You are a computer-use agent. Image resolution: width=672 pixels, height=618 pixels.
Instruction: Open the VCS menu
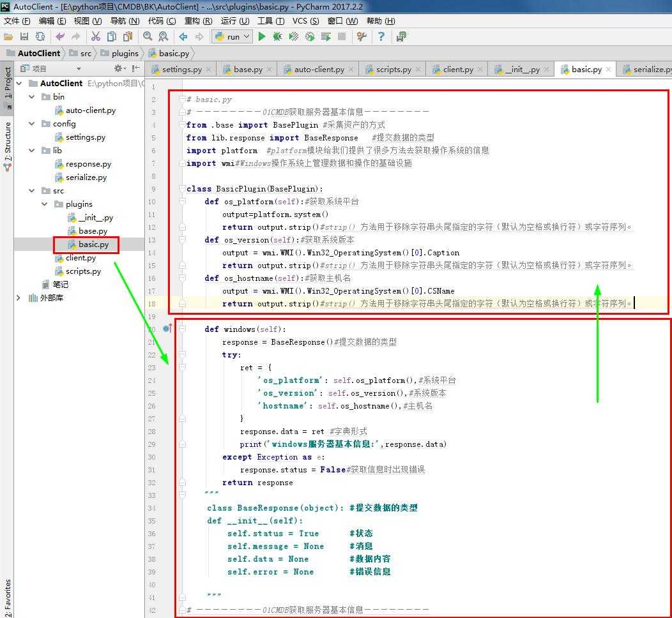coord(305,20)
